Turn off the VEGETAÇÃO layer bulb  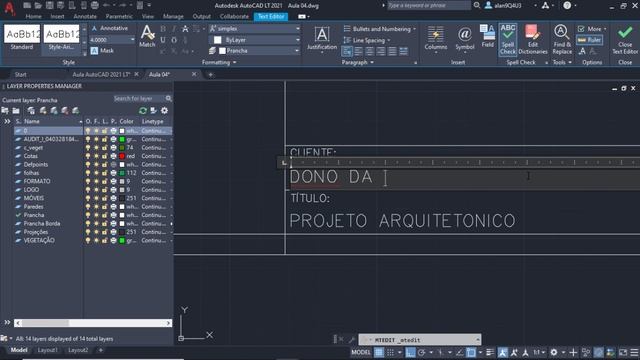click(88, 240)
